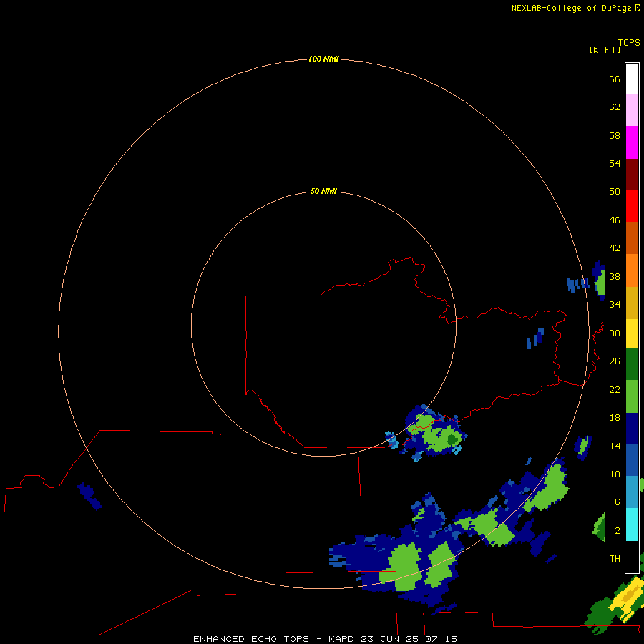Screen dimensions: 644x644
Task: Click the 54 legend value
Action: point(615,163)
